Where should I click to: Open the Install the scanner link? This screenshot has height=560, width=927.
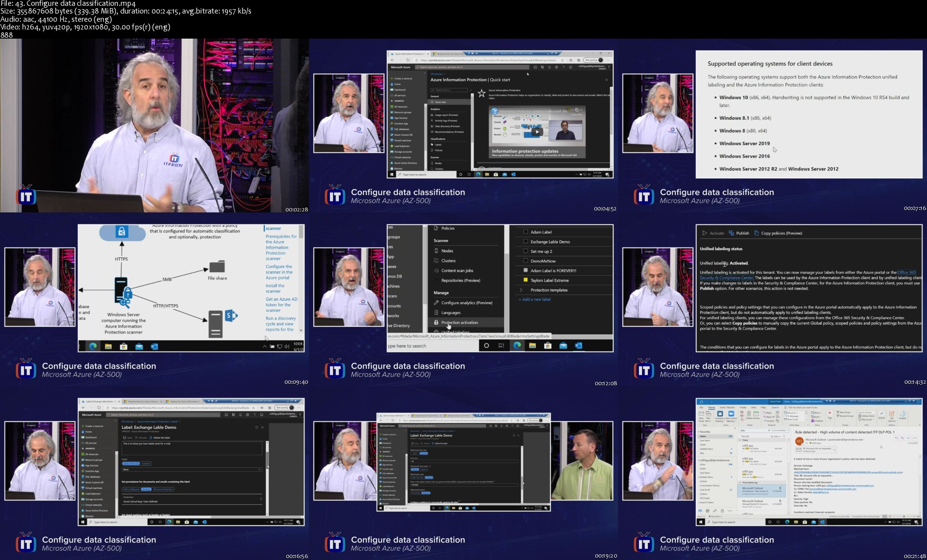(275, 288)
